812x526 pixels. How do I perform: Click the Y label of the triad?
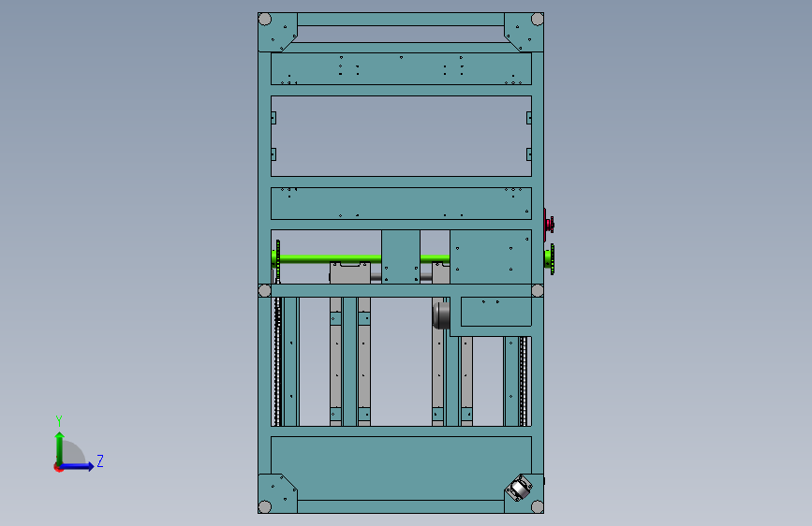pos(59,421)
